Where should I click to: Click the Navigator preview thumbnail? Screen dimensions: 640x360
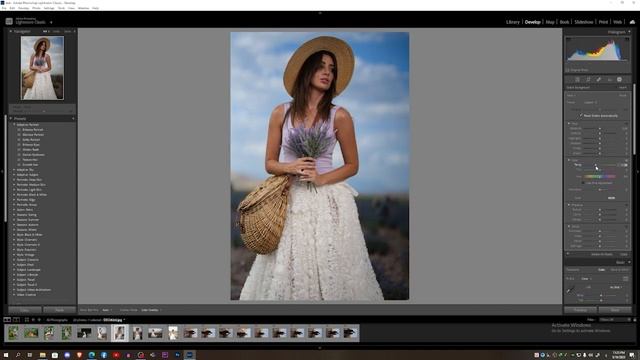point(42,68)
